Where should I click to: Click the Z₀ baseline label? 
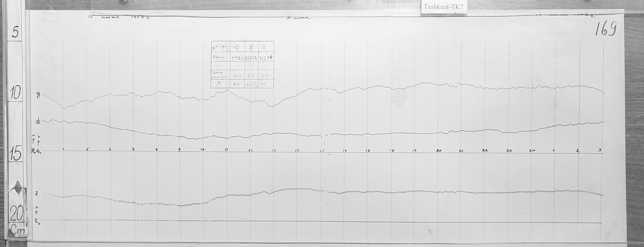pyautogui.click(x=37, y=222)
